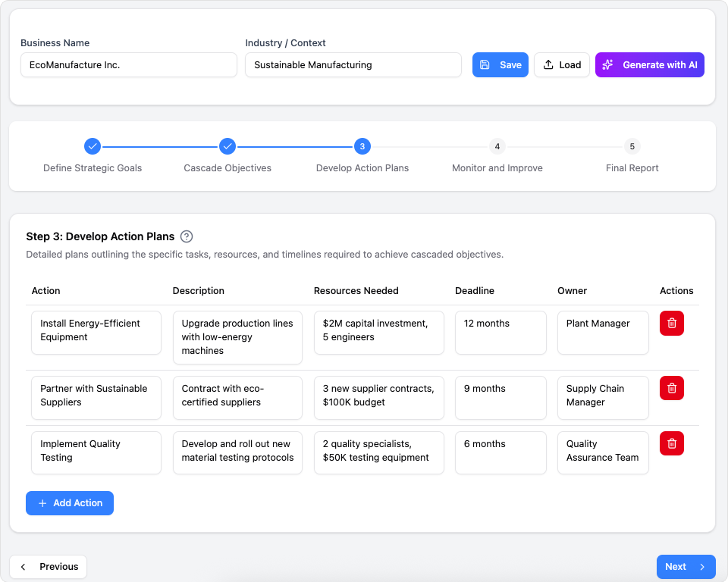The image size is (728, 582).
Task: Click the Owner column header
Action: pyautogui.click(x=572, y=291)
